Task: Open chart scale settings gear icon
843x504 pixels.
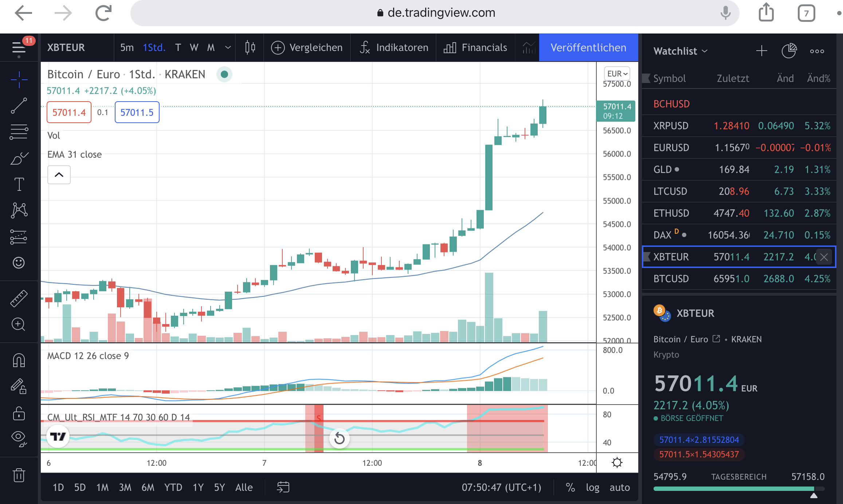Action: click(617, 462)
